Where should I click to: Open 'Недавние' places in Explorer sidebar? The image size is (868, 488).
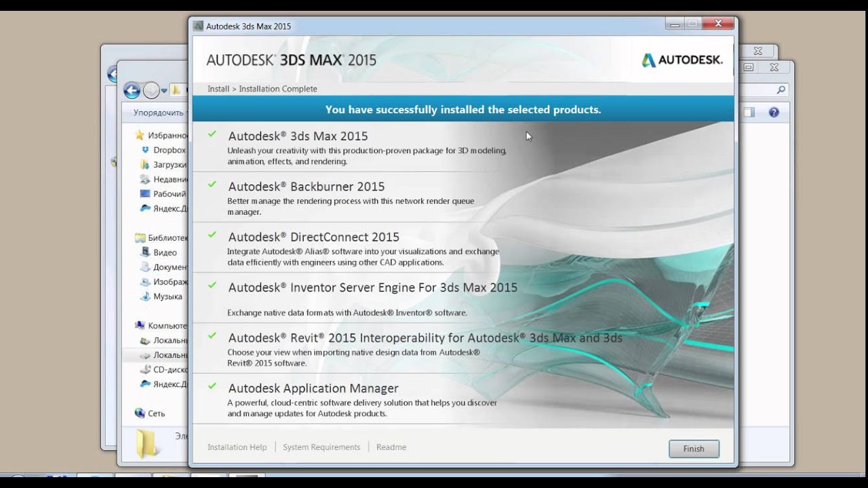163,180
